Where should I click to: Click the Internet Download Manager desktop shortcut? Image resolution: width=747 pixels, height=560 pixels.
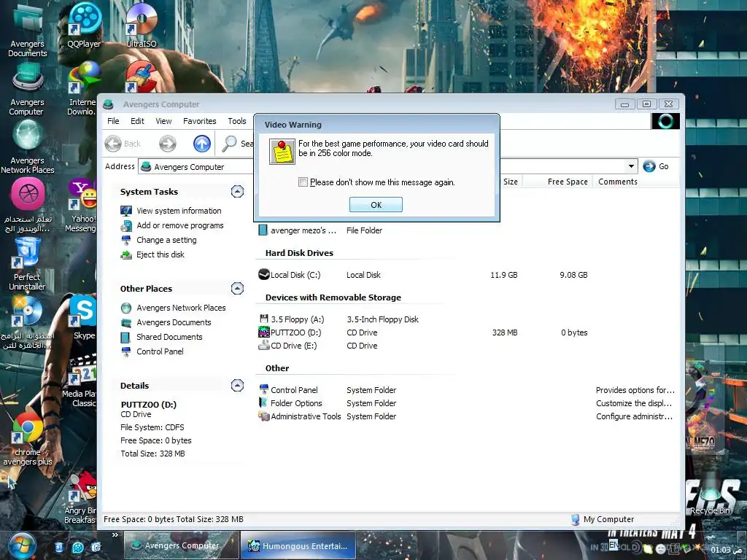(x=82, y=90)
